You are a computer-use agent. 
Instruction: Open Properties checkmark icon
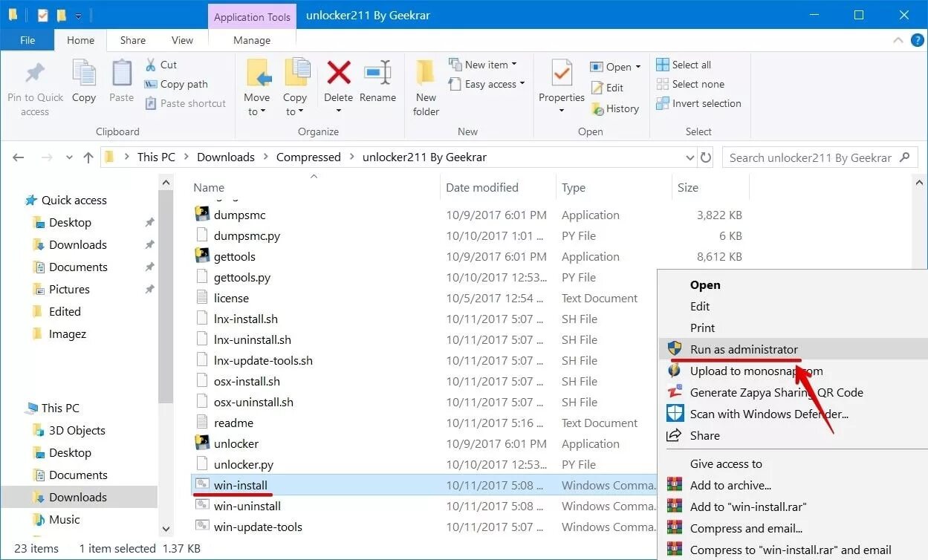[562, 74]
